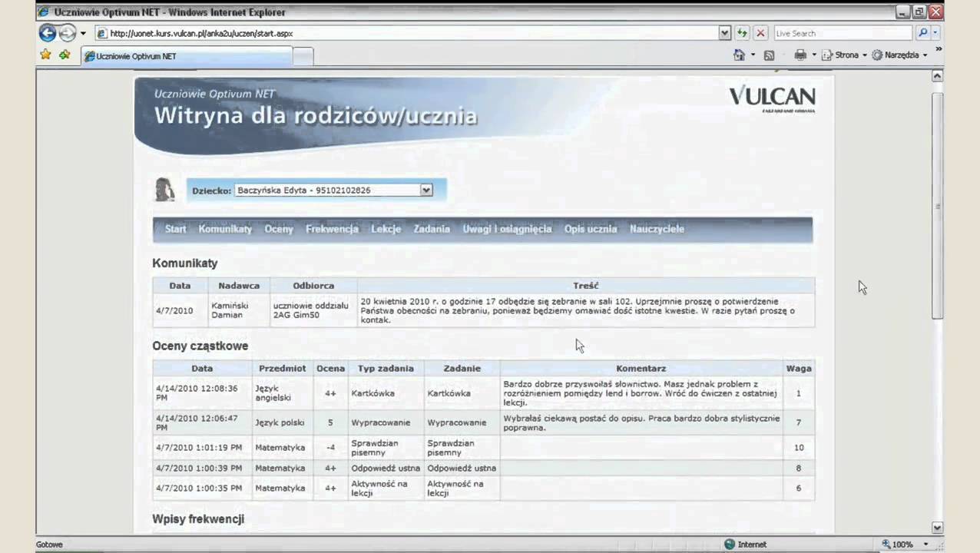
Task: Open the Zadania assignments section
Action: coord(432,229)
